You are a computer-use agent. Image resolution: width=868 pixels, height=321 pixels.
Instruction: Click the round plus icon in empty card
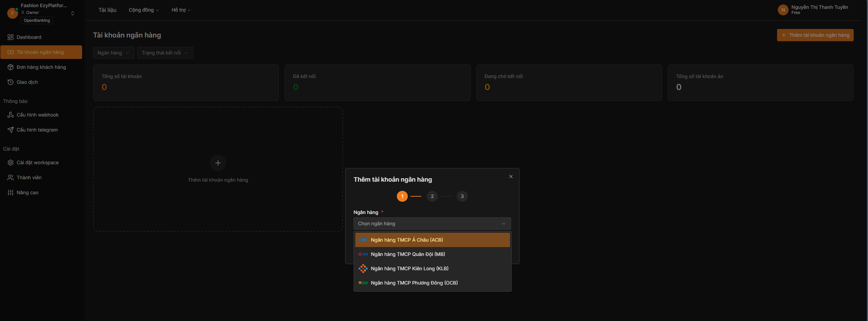(x=218, y=163)
